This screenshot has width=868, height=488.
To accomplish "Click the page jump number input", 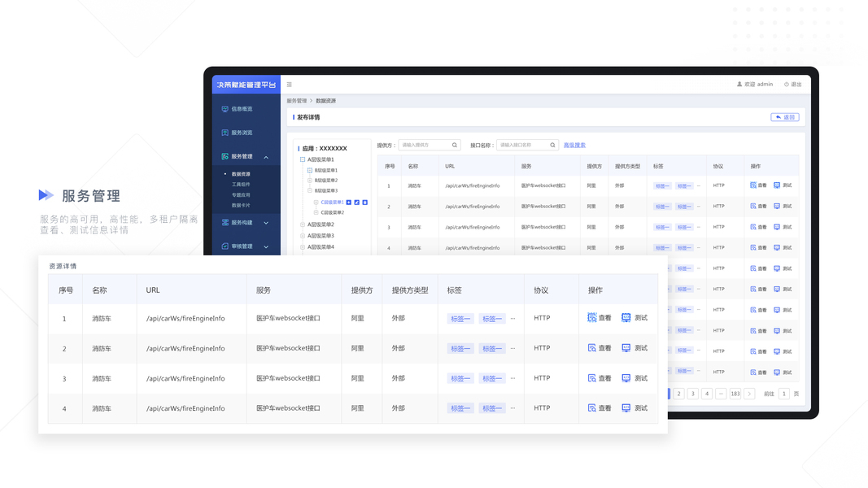I will pyautogui.click(x=784, y=394).
